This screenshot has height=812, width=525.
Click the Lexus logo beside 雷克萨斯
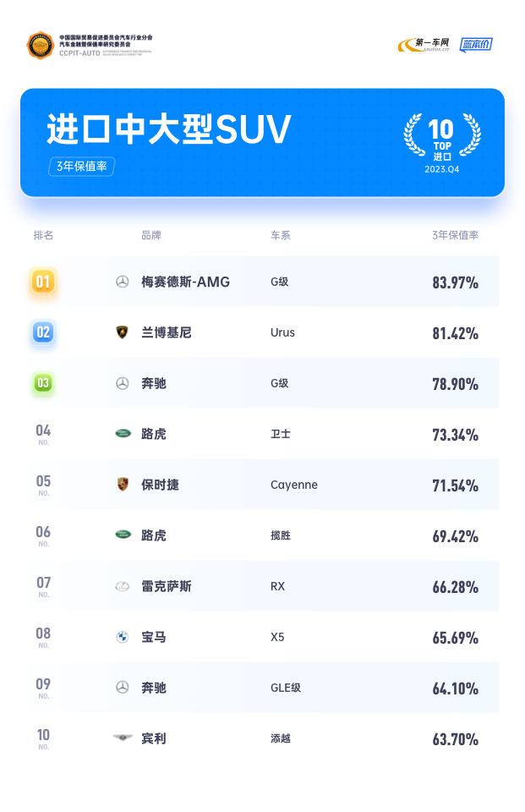coord(123,586)
